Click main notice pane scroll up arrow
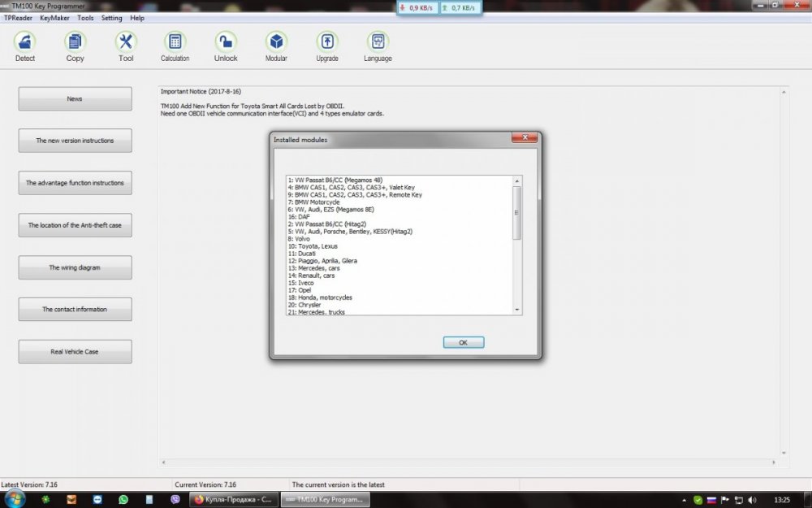This screenshot has width=812, height=508. coord(784,92)
